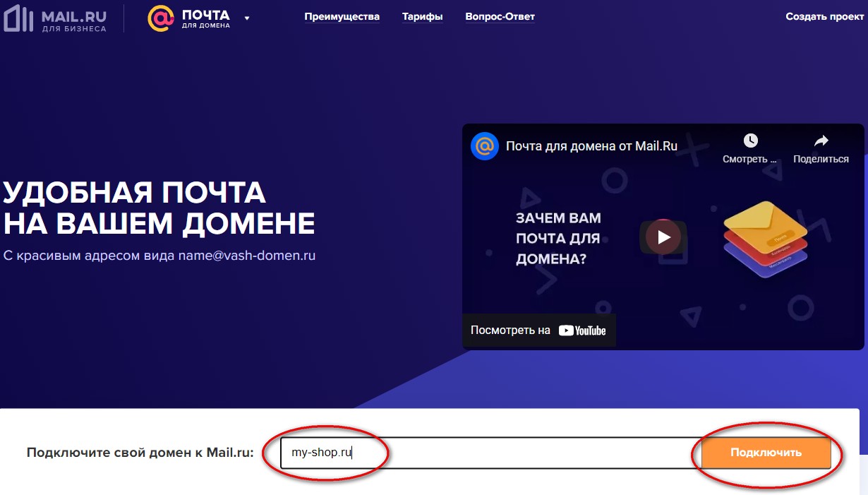Viewport: 868px width, 495px height.
Task: Open video title Почта для домена от Mail.Ru
Action: [x=591, y=146]
